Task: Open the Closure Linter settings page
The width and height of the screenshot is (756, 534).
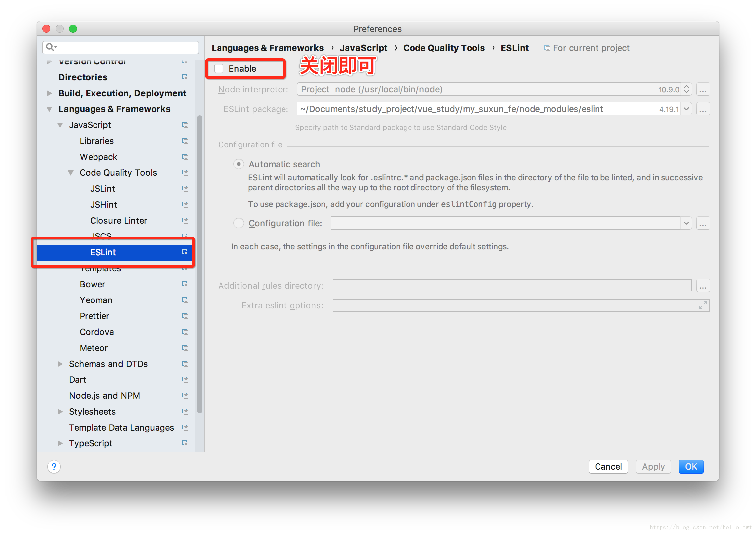Action: coord(118,221)
